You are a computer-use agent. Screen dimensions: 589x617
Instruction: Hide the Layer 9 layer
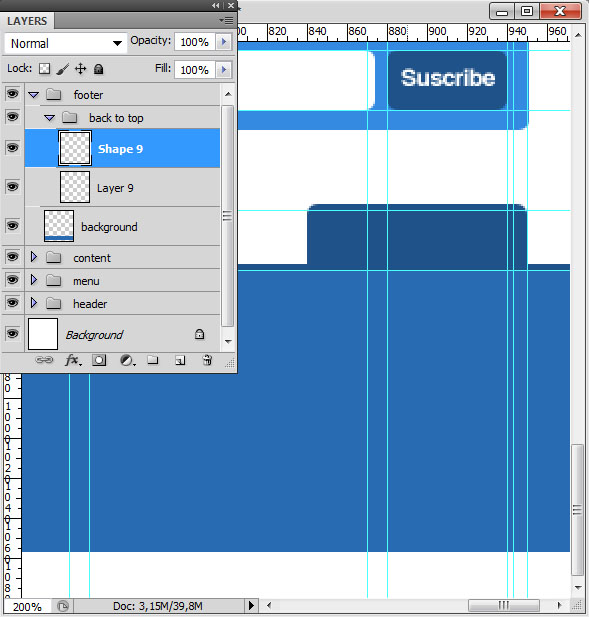[13, 187]
